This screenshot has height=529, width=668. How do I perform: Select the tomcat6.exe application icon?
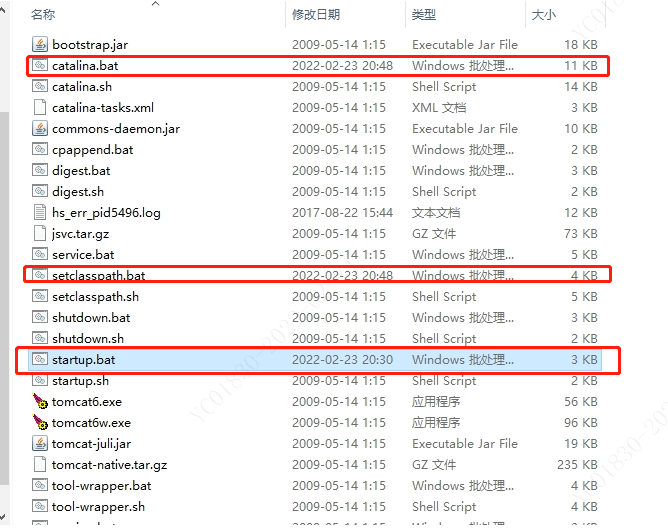pos(40,401)
